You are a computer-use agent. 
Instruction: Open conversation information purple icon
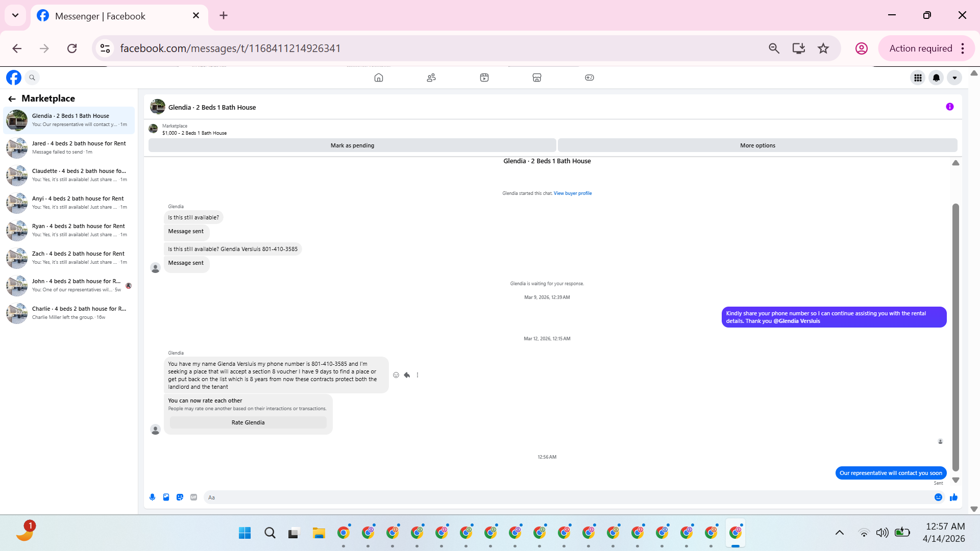click(x=949, y=107)
